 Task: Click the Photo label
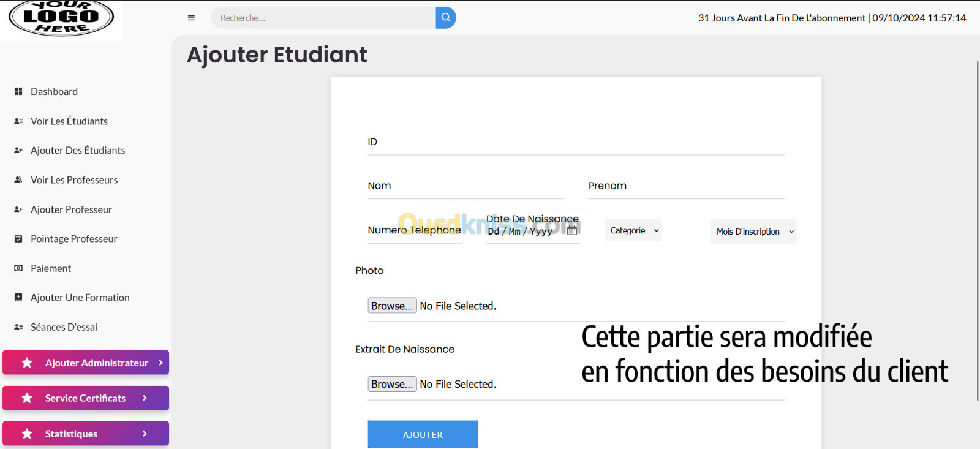point(369,270)
